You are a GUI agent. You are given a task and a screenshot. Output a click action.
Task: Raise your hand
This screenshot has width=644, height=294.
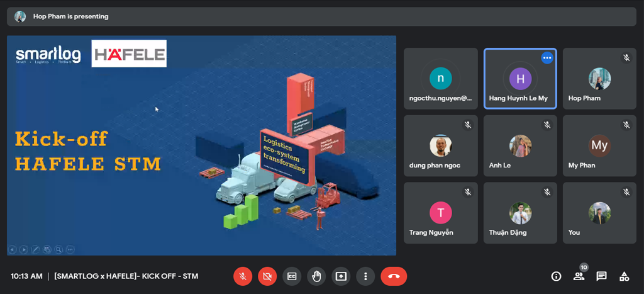coord(316,276)
